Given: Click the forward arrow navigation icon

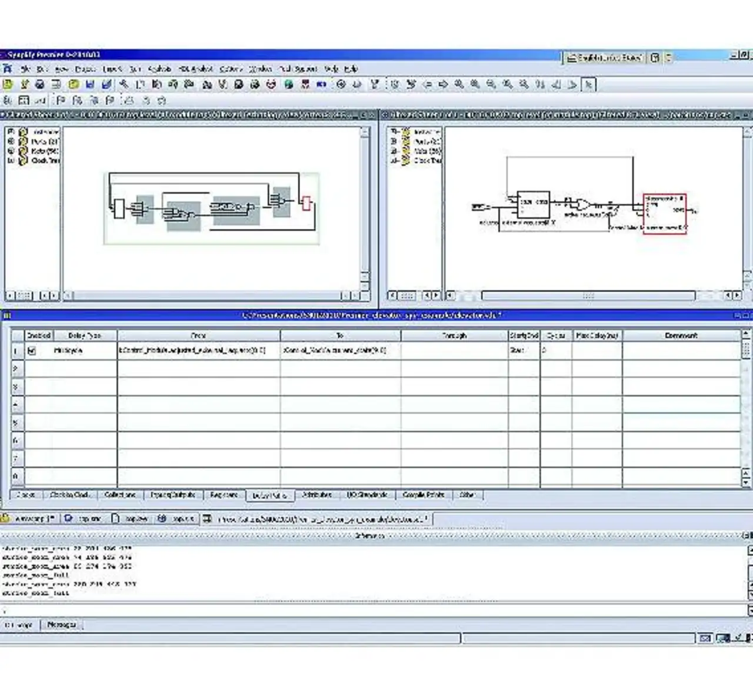Looking at the screenshot, I should tap(443, 85).
